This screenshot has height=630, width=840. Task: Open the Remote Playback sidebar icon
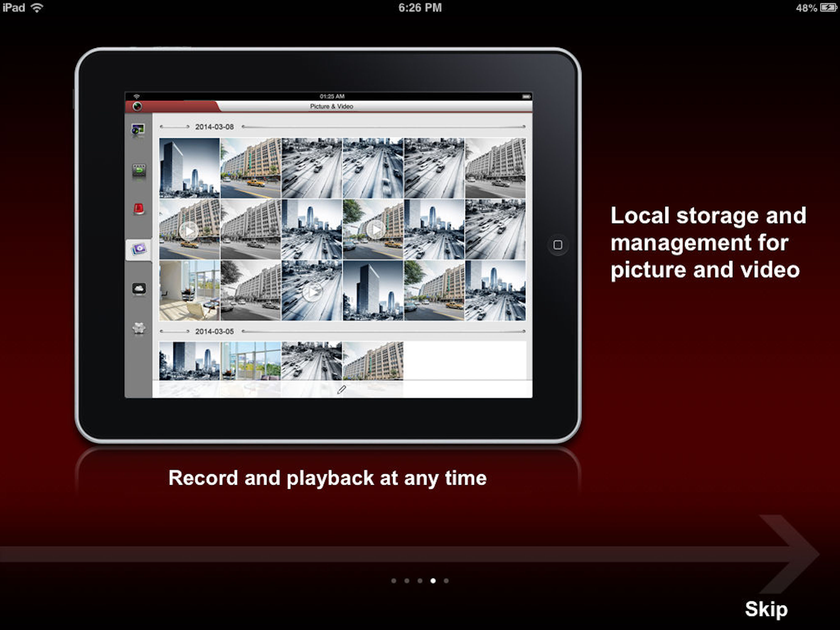point(139,171)
